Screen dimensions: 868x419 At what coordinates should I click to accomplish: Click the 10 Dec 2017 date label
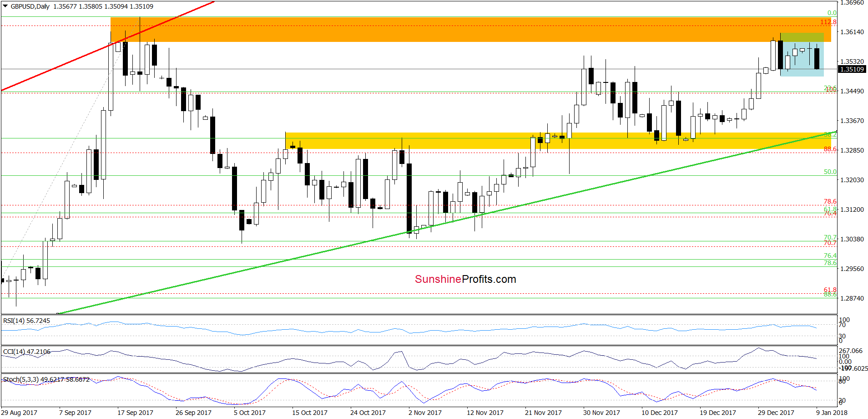pyautogui.click(x=660, y=413)
